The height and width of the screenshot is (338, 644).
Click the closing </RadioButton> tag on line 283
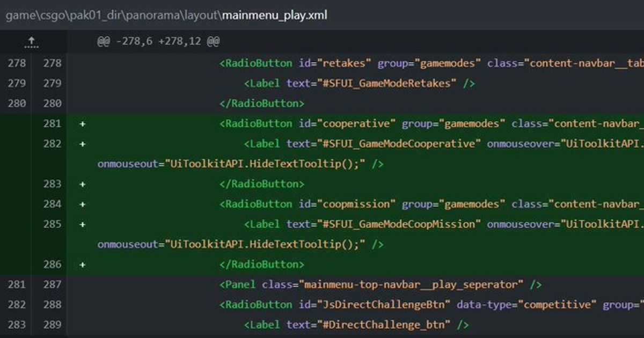coord(262,184)
